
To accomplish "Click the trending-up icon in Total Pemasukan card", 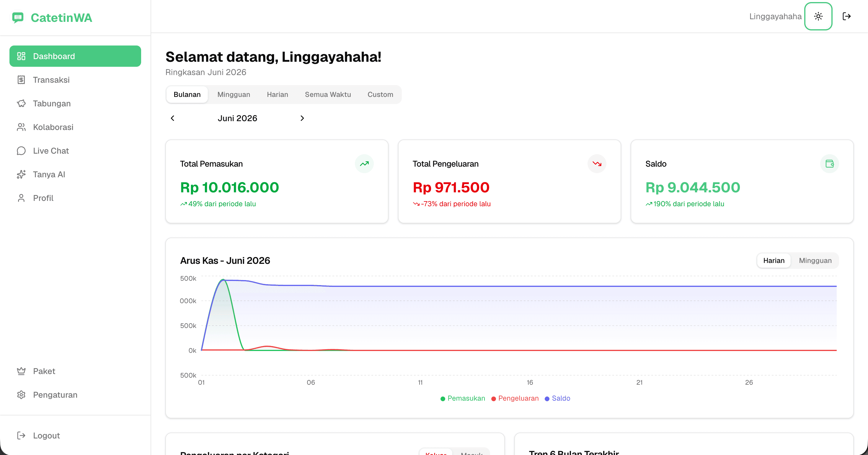I will (364, 164).
